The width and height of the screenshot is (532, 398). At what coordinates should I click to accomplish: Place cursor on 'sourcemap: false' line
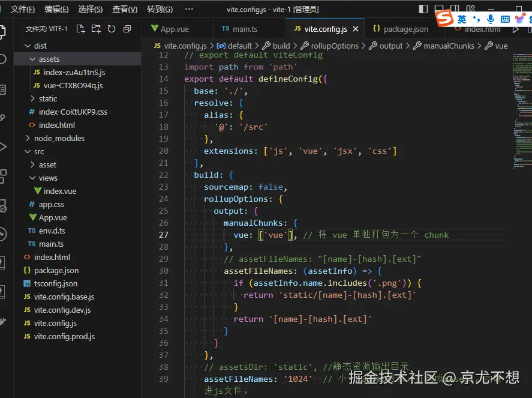pos(245,187)
